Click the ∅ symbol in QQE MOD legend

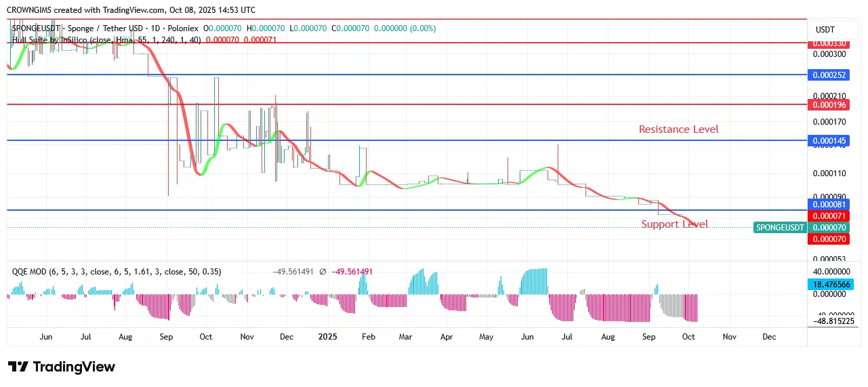(323, 272)
